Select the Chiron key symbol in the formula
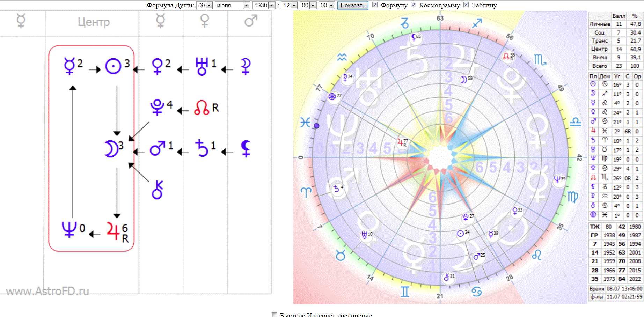The image size is (644, 317). point(157,190)
